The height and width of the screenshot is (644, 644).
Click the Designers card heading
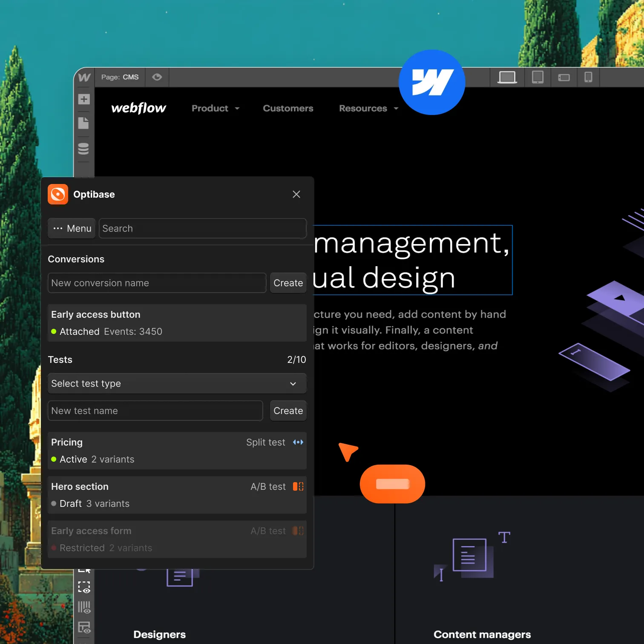(160, 634)
